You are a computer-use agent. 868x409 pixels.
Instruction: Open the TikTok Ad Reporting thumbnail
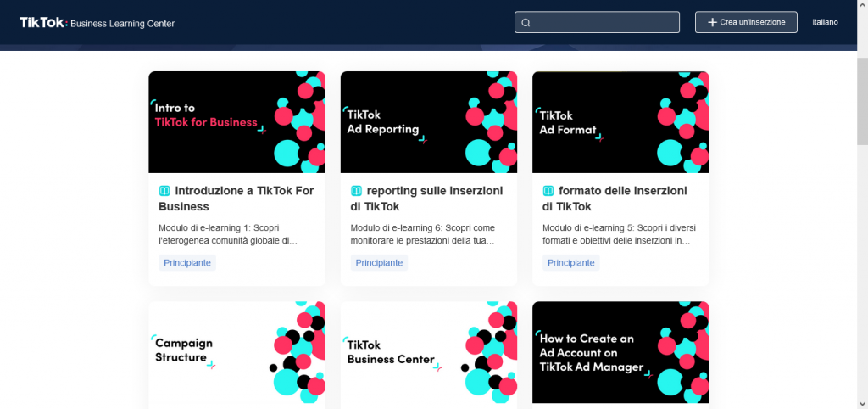point(428,122)
